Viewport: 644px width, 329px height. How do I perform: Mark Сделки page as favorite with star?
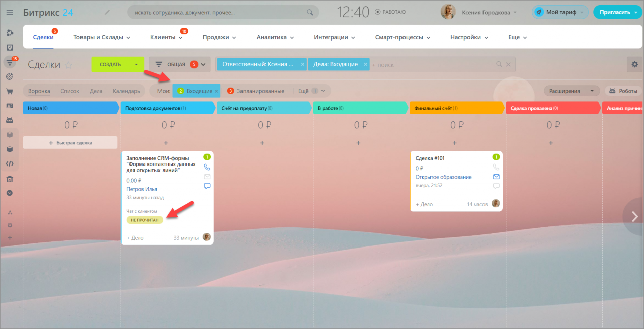pyautogui.click(x=69, y=65)
